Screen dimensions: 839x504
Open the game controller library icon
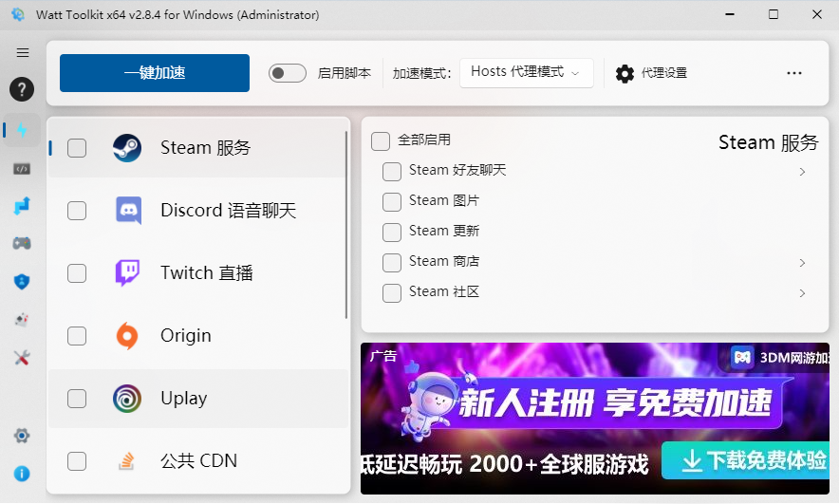tap(22, 243)
